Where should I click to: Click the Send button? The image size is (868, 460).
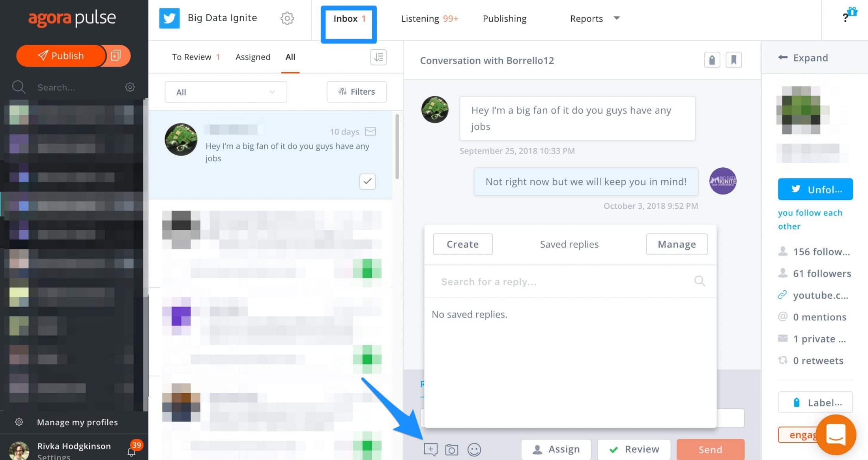(710, 449)
